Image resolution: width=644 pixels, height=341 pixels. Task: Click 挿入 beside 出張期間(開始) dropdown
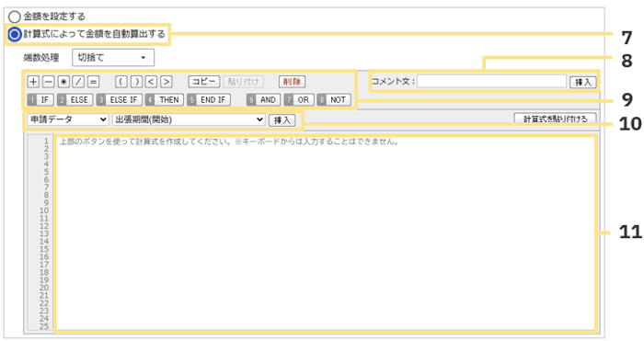[282, 120]
